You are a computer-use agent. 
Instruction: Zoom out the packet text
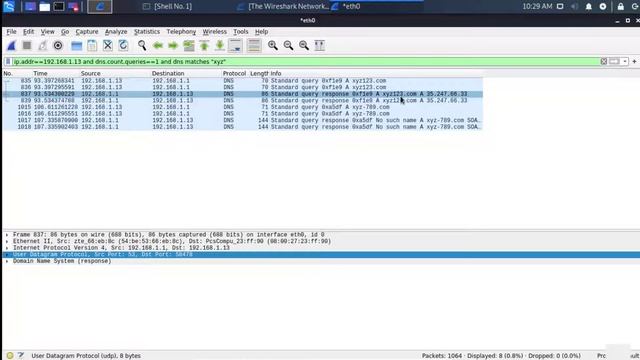[288, 46]
